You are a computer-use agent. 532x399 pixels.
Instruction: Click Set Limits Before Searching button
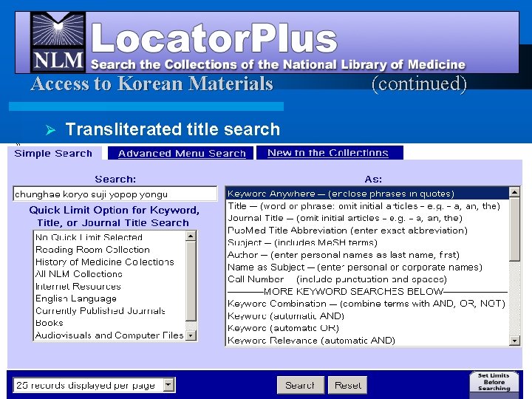click(x=494, y=382)
